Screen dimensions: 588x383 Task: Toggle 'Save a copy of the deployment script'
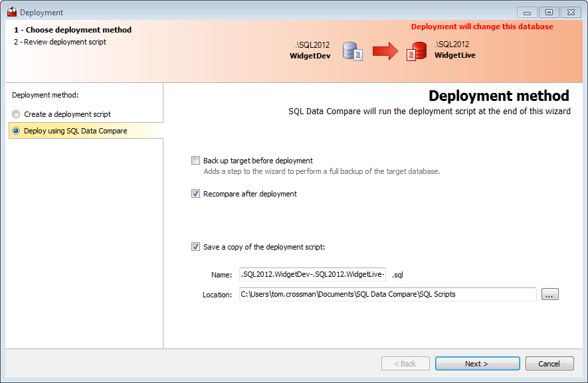[x=195, y=247]
